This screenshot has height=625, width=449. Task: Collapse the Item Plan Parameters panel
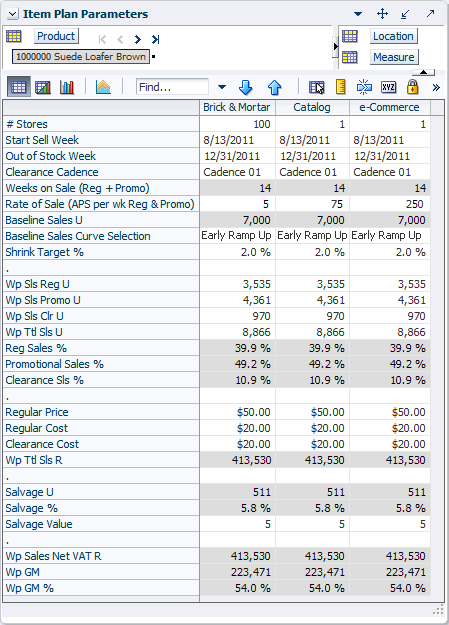(13, 14)
